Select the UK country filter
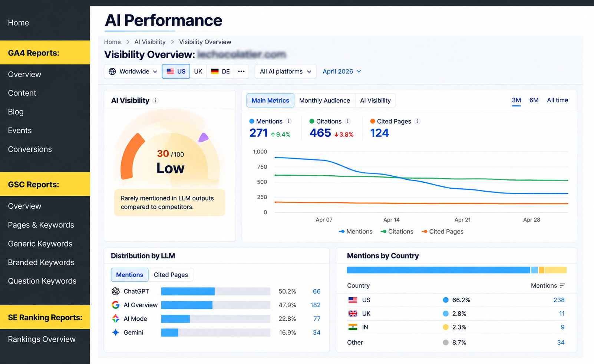 [198, 72]
